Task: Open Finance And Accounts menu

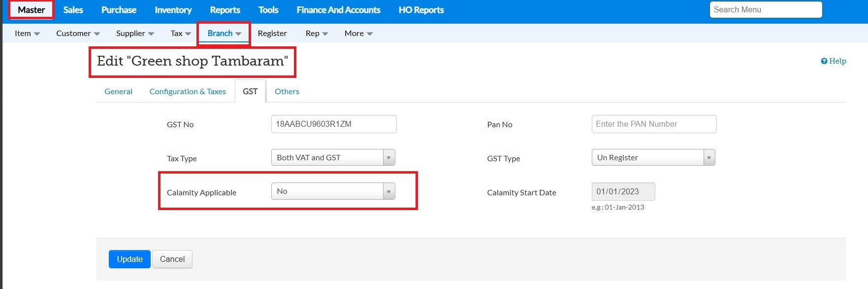Action: click(x=338, y=10)
